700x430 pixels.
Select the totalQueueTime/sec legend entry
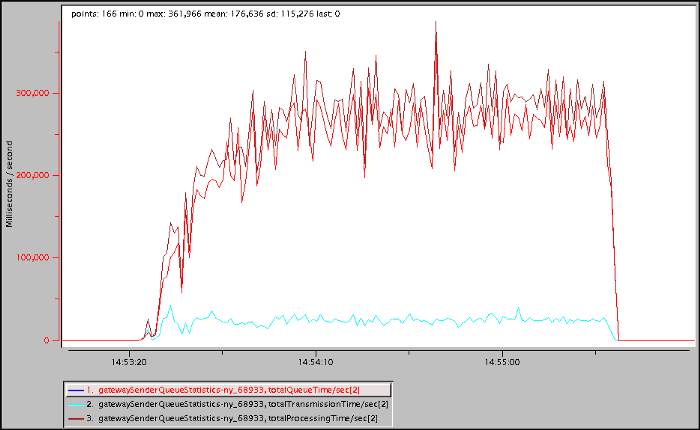tap(228, 390)
